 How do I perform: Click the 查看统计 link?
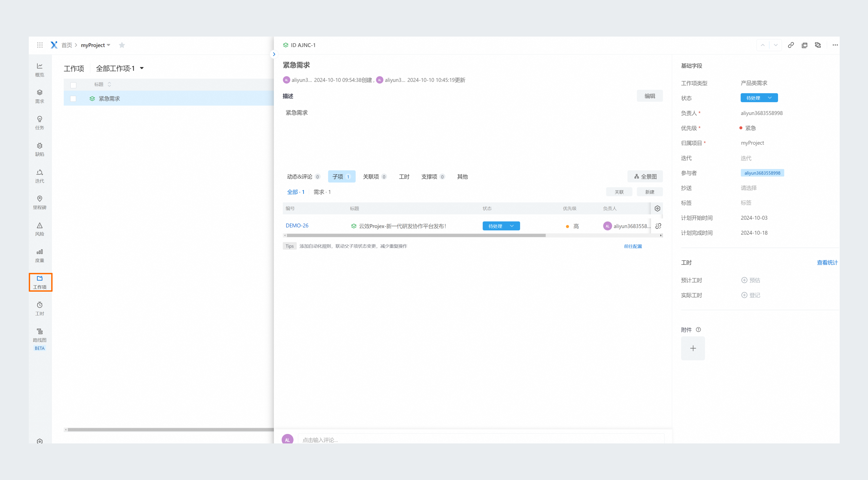[827, 262]
